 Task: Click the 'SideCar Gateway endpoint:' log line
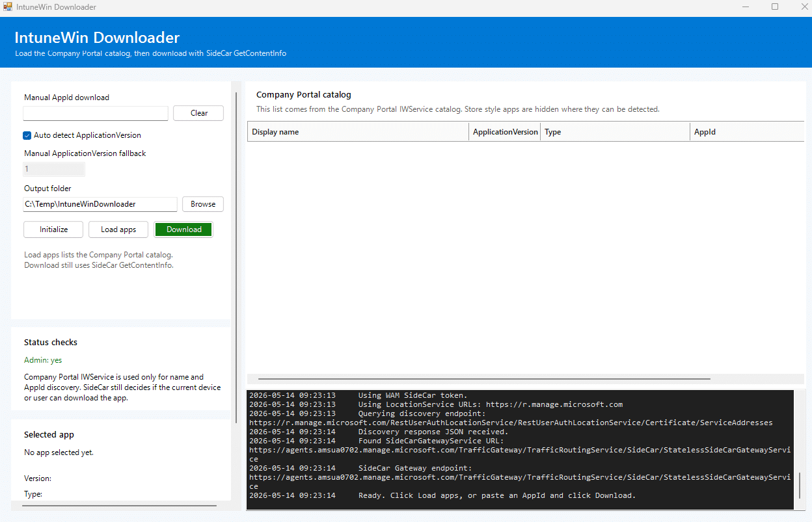[360, 468]
